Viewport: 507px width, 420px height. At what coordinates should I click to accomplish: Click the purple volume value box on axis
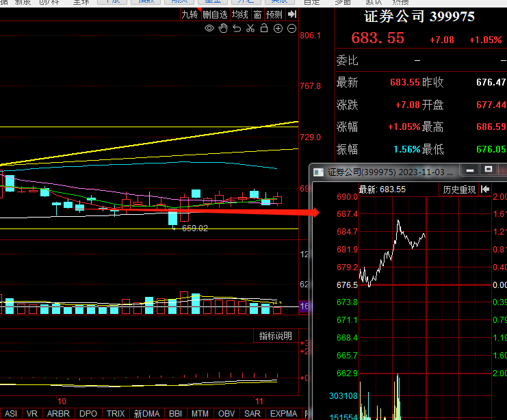(x=304, y=306)
